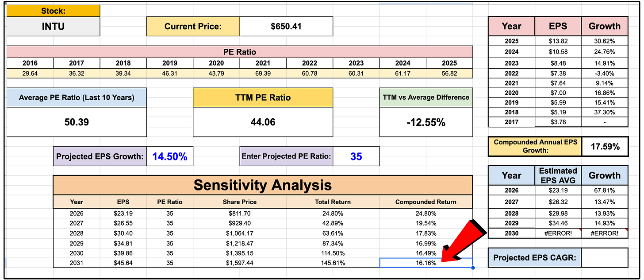644x280 pixels.
Task: Click the TTM PE Ratio value 44.06
Action: coord(263,122)
